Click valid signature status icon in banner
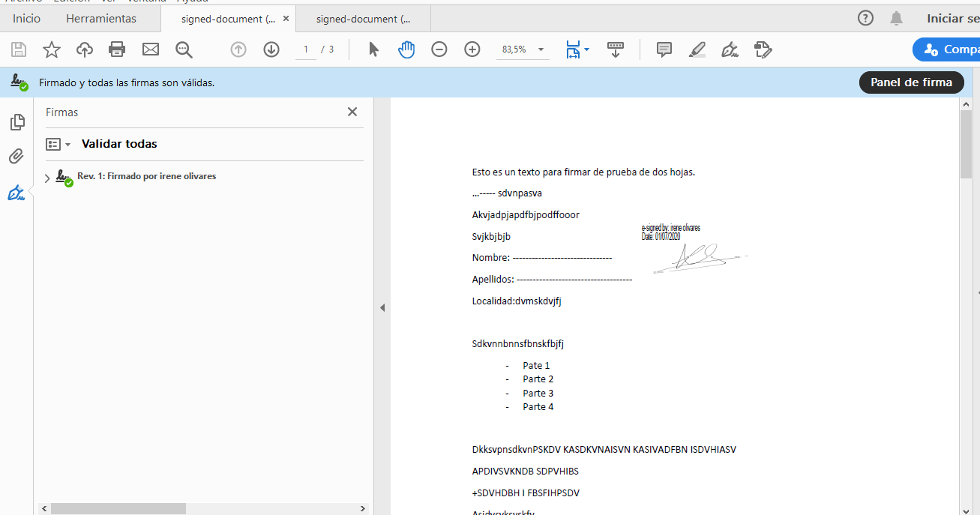 click(19, 82)
